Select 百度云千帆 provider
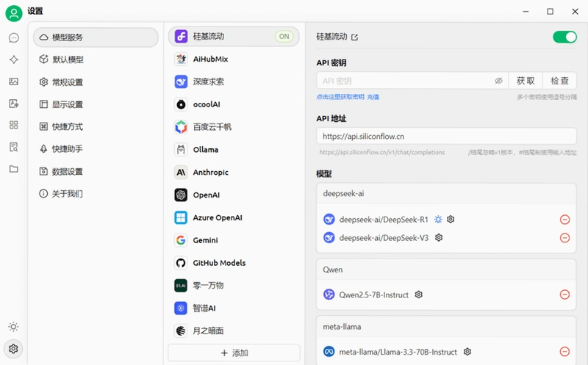The height and width of the screenshot is (365, 588). [234, 127]
